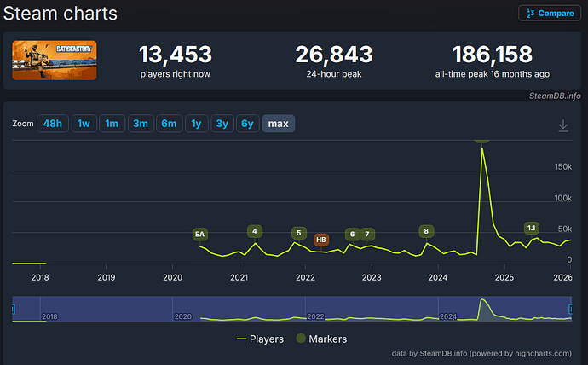Click the left navigator range handle
Image resolution: width=588 pixels, height=365 pixels.
[x=13, y=308]
